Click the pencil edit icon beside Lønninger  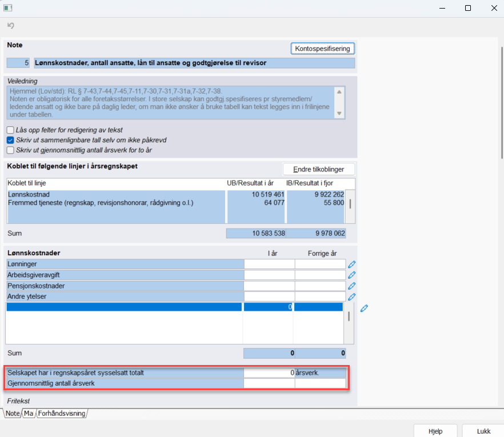point(351,264)
